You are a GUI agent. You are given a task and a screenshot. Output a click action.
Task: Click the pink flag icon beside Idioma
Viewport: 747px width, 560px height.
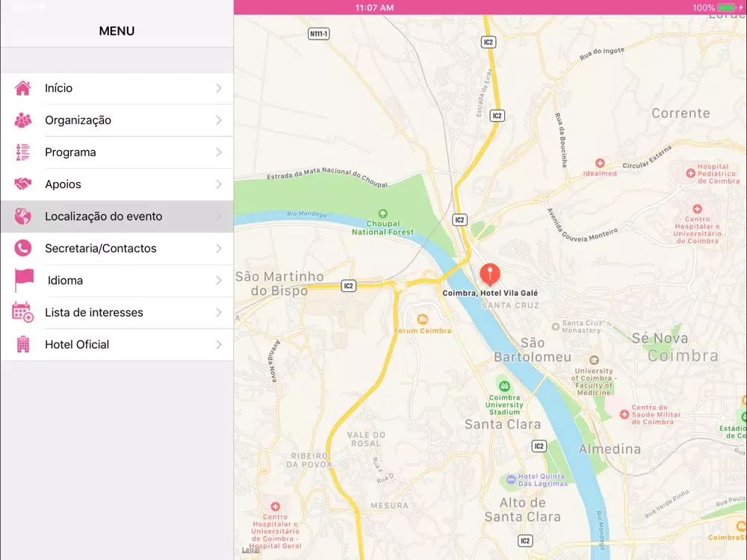tap(24, 280)
